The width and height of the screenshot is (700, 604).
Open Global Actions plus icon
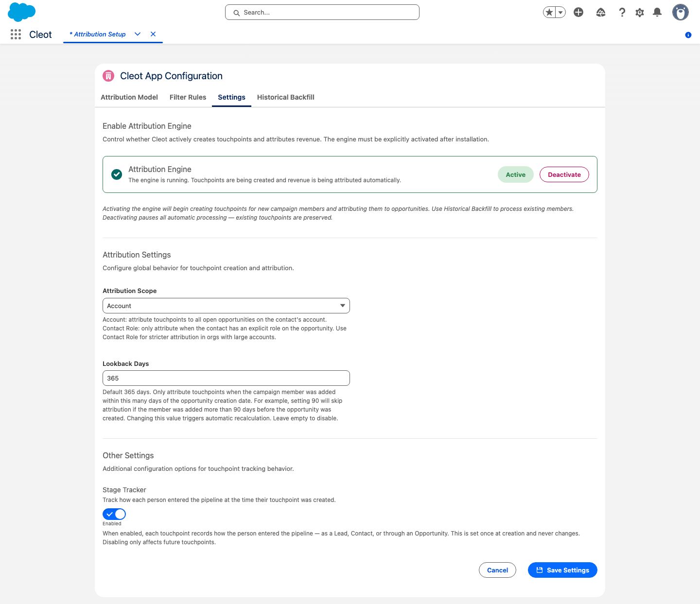(x=578, y=12)
